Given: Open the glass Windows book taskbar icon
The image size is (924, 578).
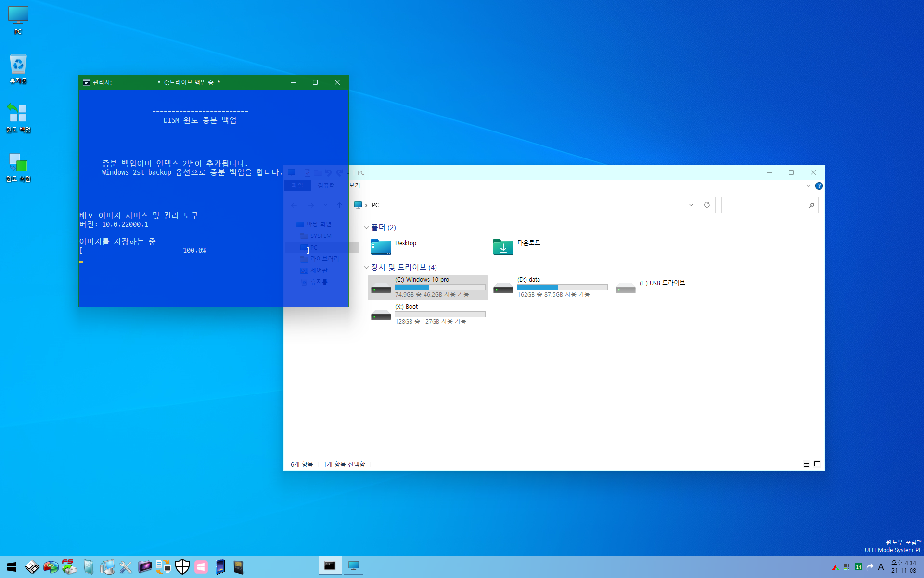Looking at the screenshot, I should point(88,567).
